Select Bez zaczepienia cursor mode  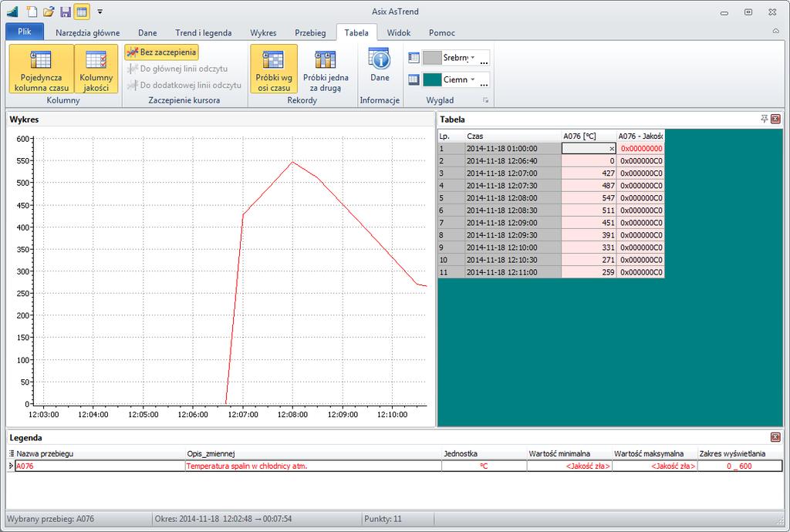162,52
